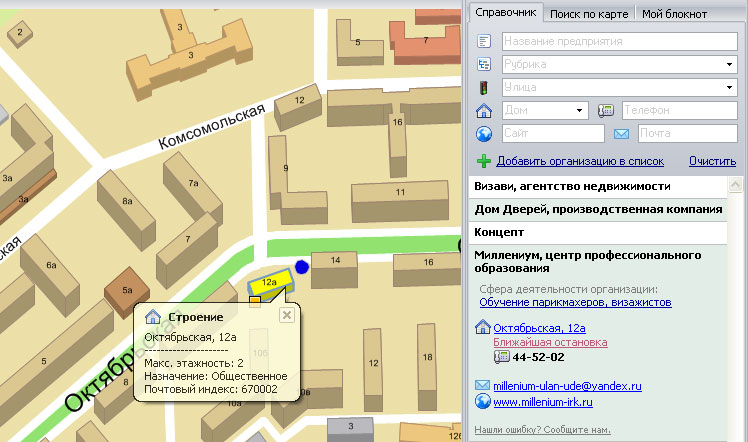
Task: Click Почтовый индекс: 670002 text in popup
Action: (211, 389)
